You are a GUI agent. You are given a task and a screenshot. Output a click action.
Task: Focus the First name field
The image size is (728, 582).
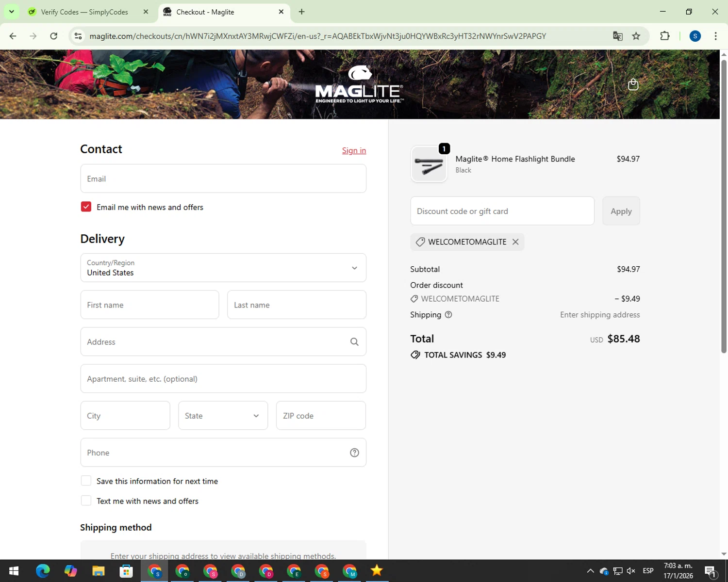pyautogui.click(x=149, y=305)
